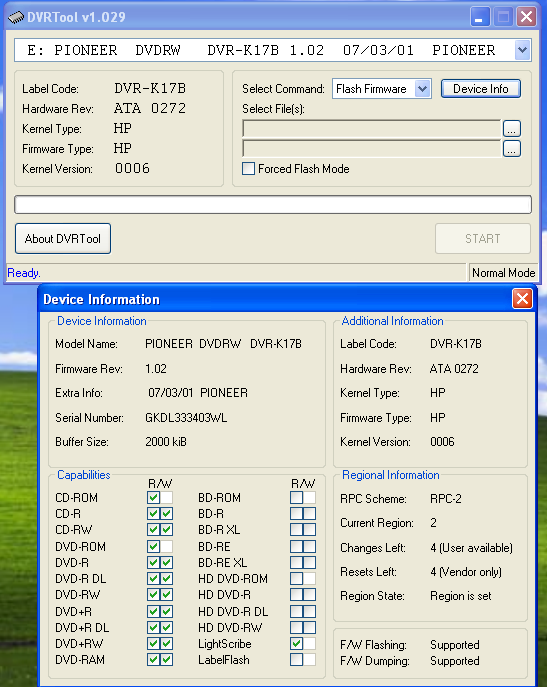Image resolution: width=547 pixels, height=687 pixels.
Task: Open the second file browse button
Action: (511, 149)
